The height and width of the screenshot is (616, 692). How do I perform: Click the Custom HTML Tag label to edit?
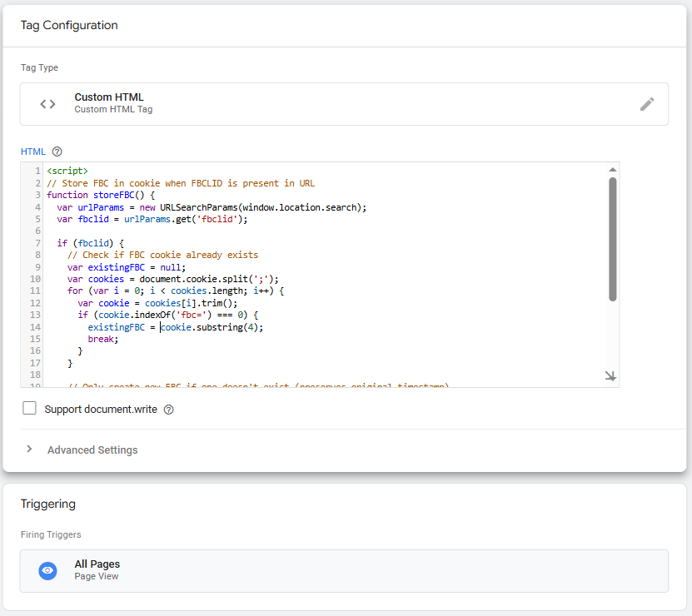pyautogui.click(x=113, y=109)
